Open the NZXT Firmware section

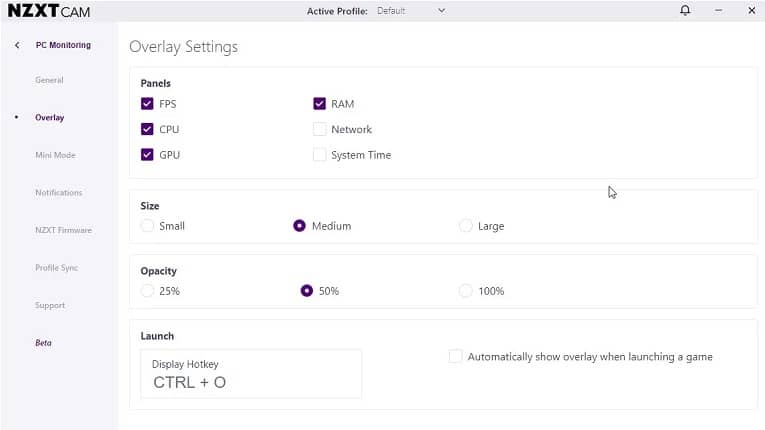(x=63, y=230)
